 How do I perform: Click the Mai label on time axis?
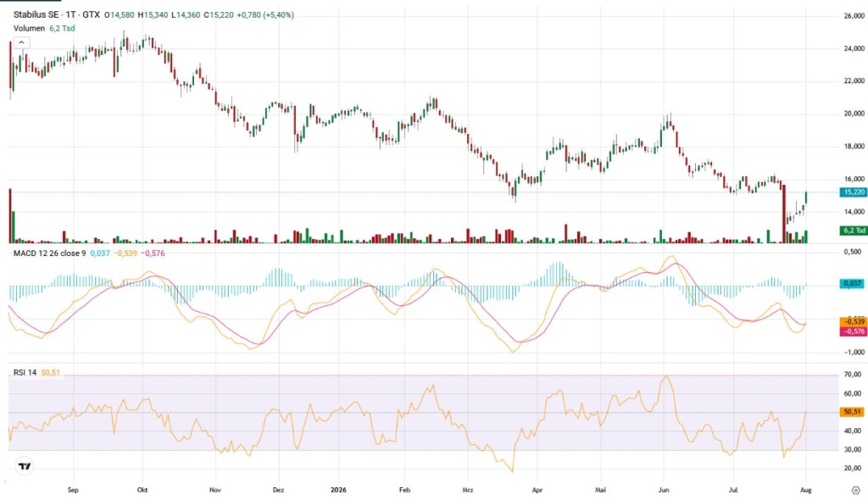click(x=601, y=490)
